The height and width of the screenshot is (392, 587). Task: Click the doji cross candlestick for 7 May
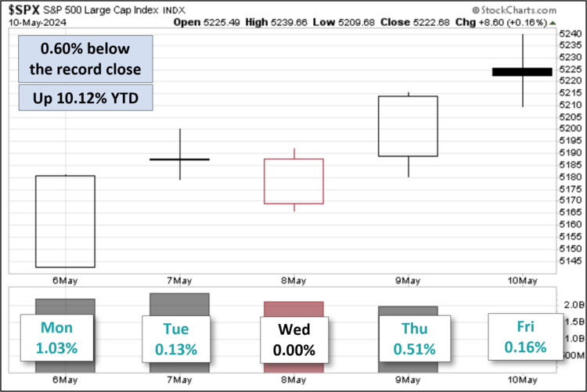coord(180,159)
